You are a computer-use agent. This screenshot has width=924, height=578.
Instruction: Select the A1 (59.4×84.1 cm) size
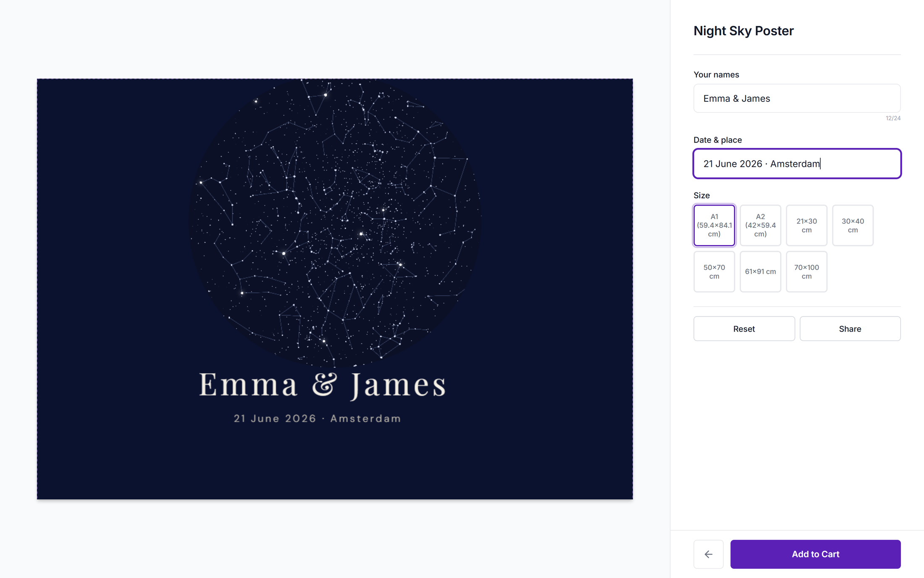[714, 225]
